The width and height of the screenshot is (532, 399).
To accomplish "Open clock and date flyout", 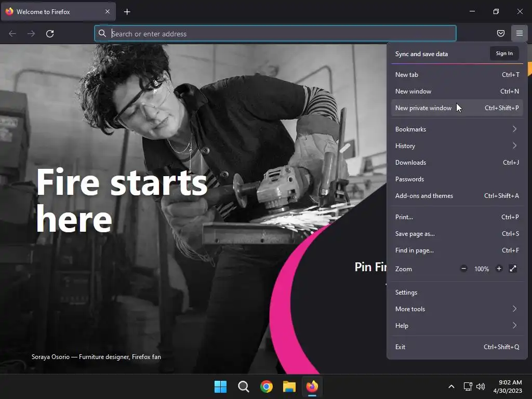I will click(508, 387).
